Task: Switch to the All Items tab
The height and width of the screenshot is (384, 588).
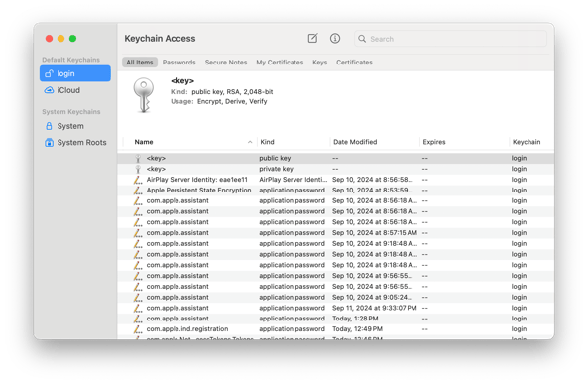Action: click(140, 63)
